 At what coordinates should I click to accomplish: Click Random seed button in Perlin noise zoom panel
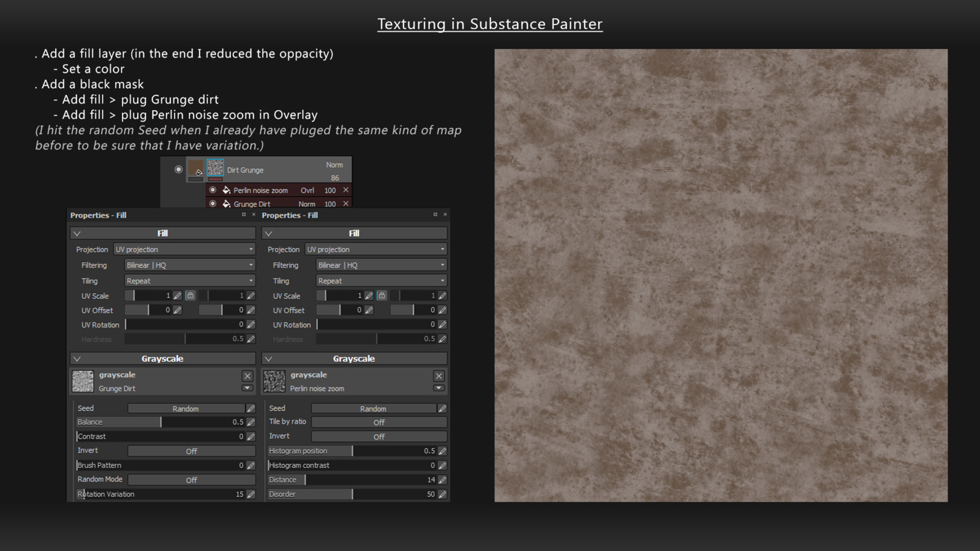[374, 408]
